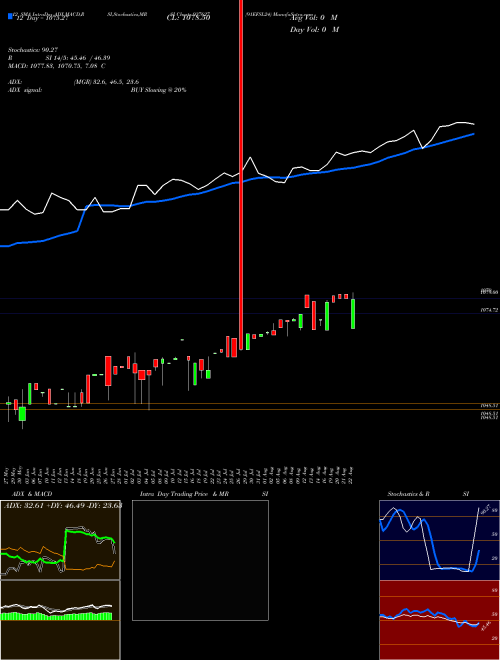Click the blue Stochastics chart panel
Screen dimensions: 500x660
pos(439,540)
